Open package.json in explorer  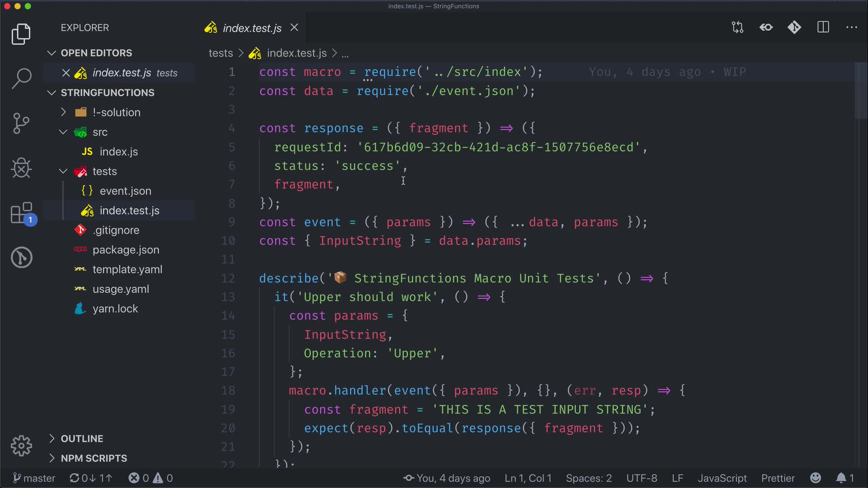coord(126,250)
